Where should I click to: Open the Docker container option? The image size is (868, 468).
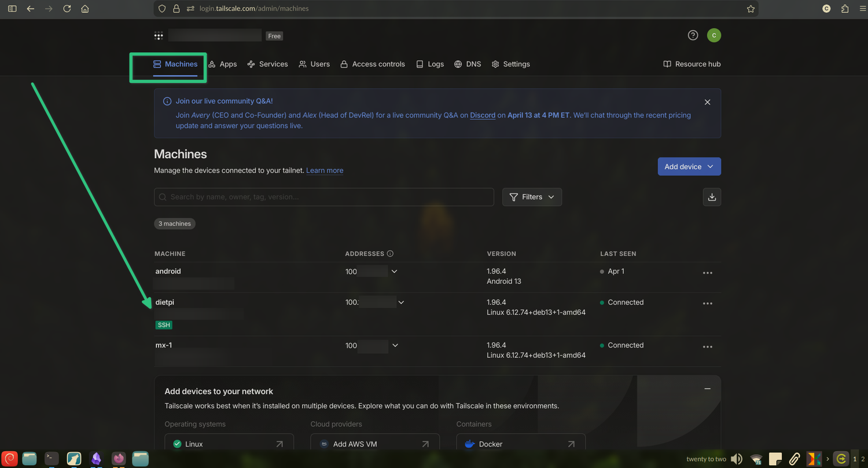point(521,444)
